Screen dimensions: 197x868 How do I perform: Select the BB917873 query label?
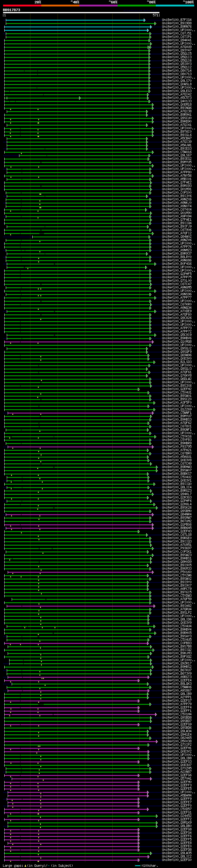point(11,10)
